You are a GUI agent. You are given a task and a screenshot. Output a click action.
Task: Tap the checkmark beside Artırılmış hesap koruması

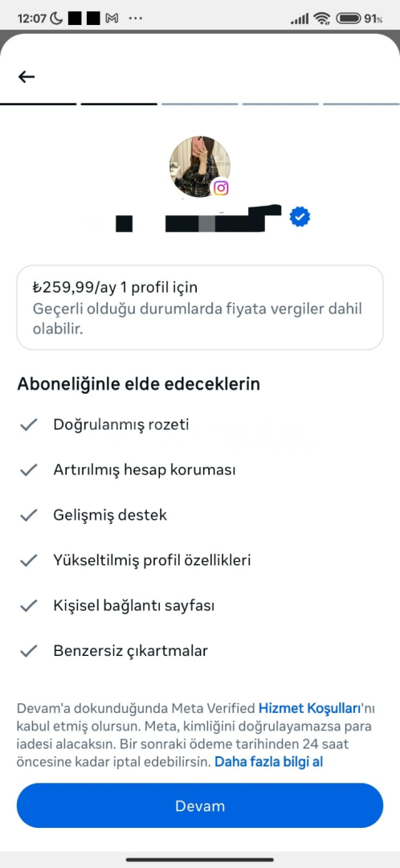(28, 470)
